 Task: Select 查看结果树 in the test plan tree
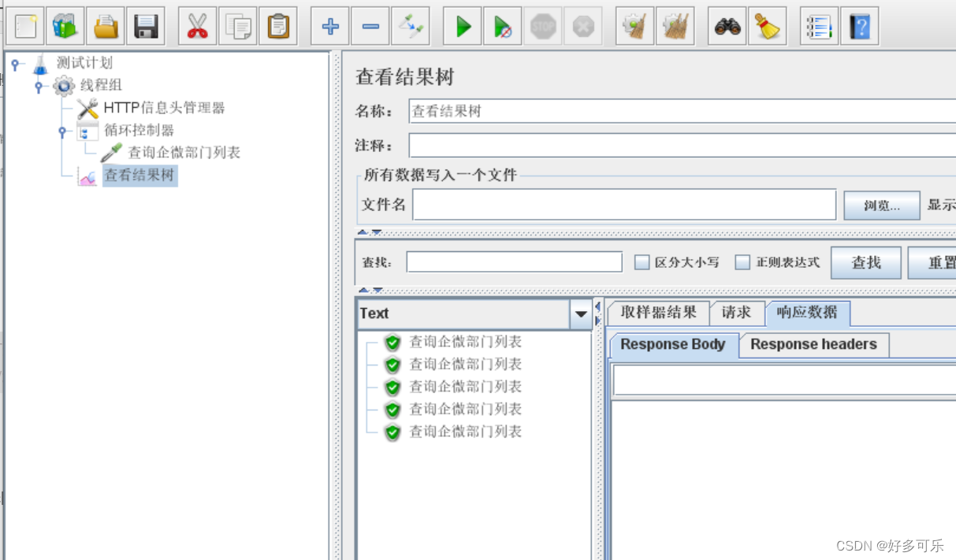pyautogui.click(x=139, y=176)
